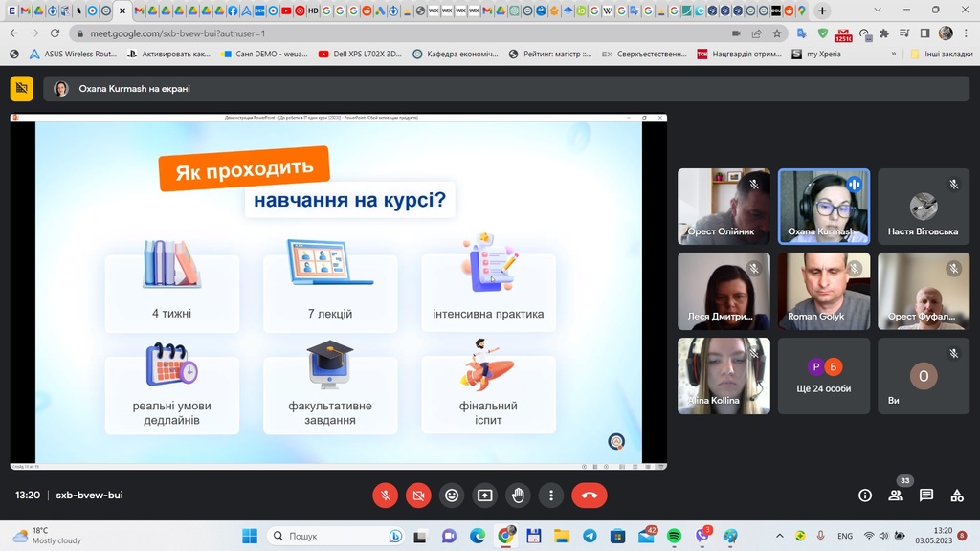980x551 pixels.
Task: Open the 'Ще 24 особи' participants tile
Action: (x=823, y=375)
